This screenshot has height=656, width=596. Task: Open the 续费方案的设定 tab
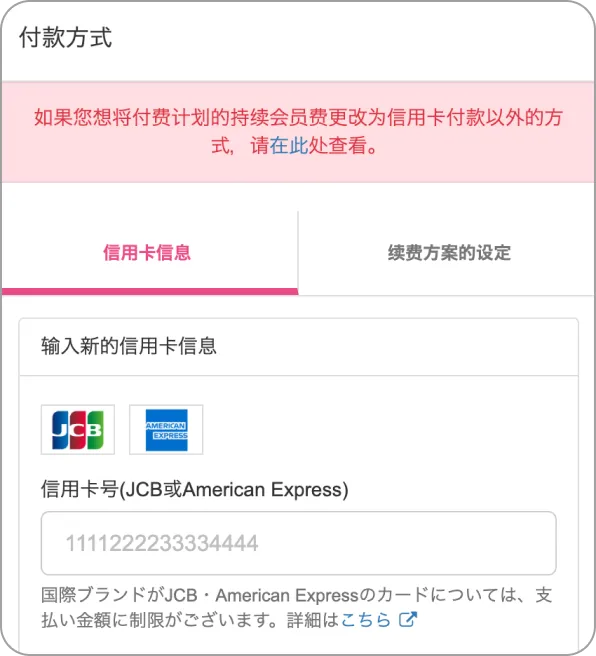449,253
